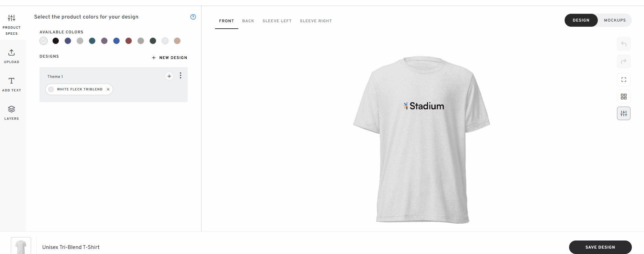Open Theme 1 three-dot options menu
644x254 pixels.
pos(181,76)
